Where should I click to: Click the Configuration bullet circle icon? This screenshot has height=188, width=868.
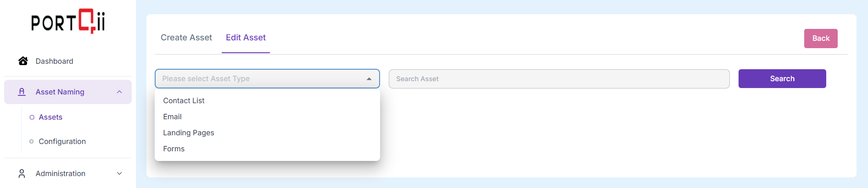(32, 141)
